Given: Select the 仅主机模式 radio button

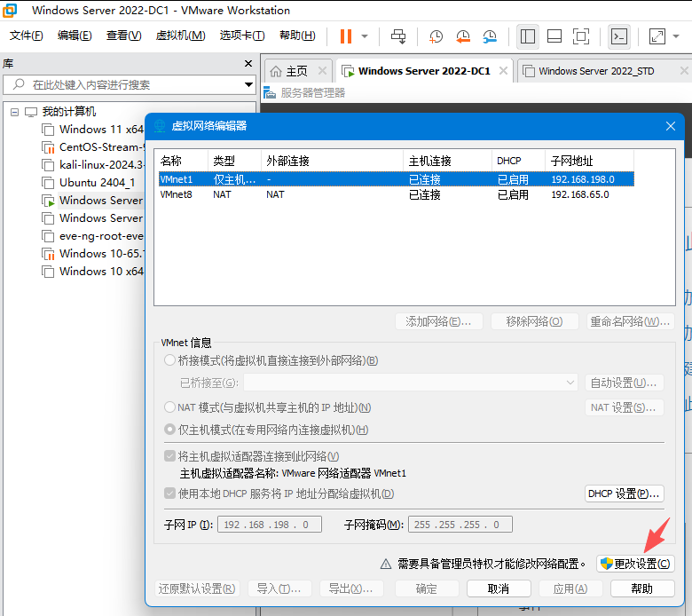Looking at the screenshot, I should (170, 430).
